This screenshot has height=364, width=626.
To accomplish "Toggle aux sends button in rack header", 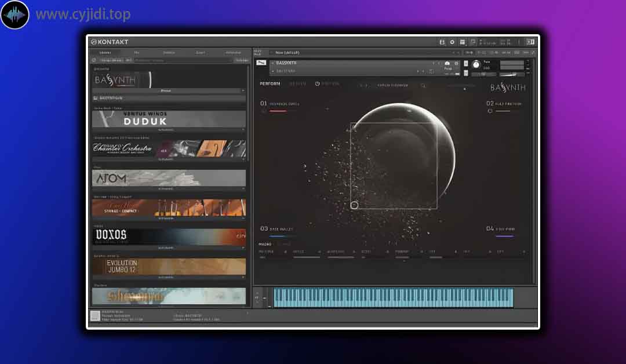I will (526, 53).
